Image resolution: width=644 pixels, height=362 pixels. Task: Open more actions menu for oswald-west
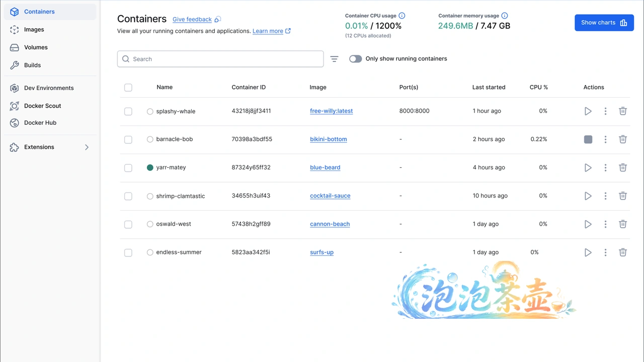(605, 224)
